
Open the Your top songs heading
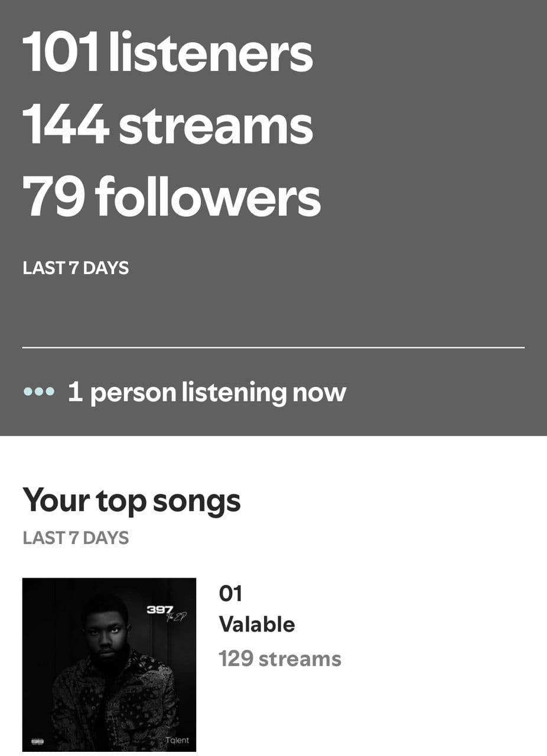coord(132,501)
